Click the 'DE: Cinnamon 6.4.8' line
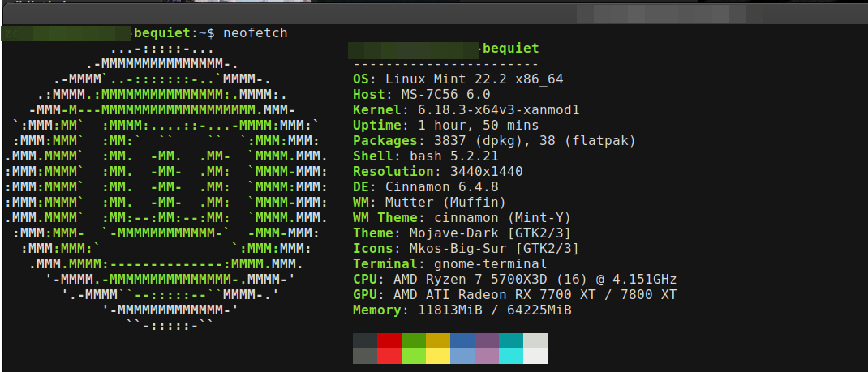The width and height of the screenshot is (868, 372). click(x=426, y=187)
